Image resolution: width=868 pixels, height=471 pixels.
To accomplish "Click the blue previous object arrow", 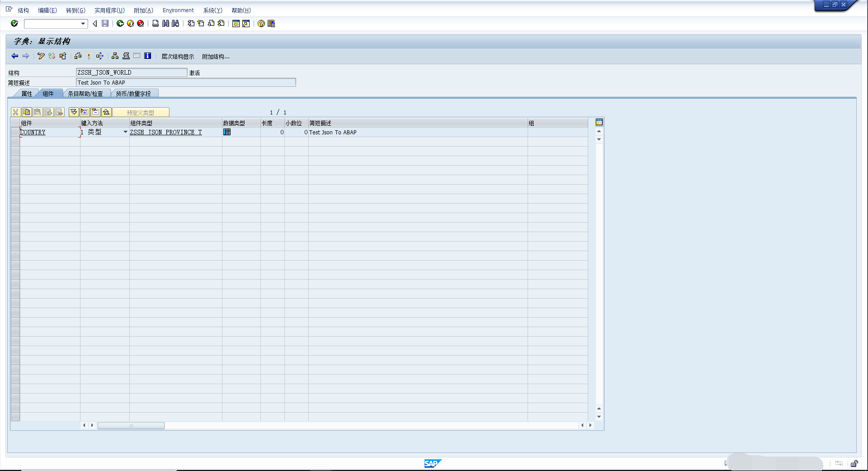I will 15,56.
